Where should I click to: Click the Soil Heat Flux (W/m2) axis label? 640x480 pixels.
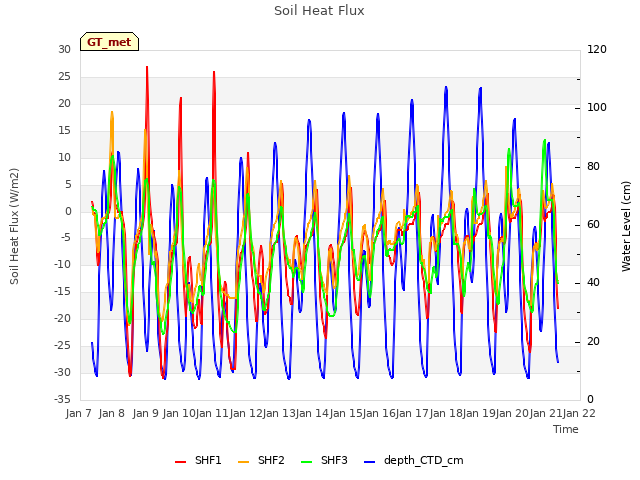(14, 226)
